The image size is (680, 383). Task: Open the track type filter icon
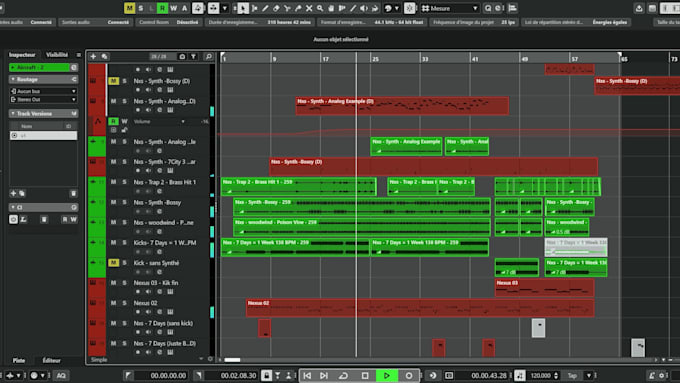pos(193,56)
